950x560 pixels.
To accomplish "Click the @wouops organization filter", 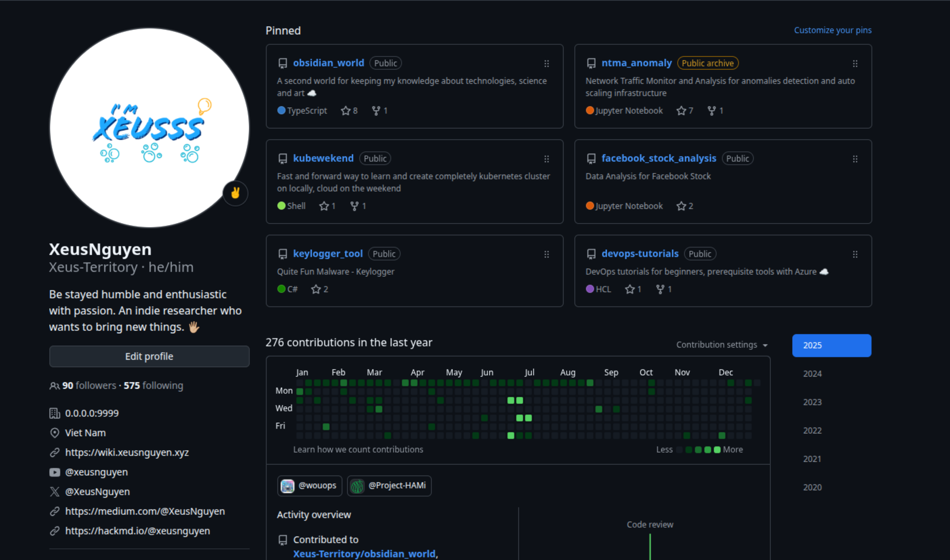I will point(310,486).
